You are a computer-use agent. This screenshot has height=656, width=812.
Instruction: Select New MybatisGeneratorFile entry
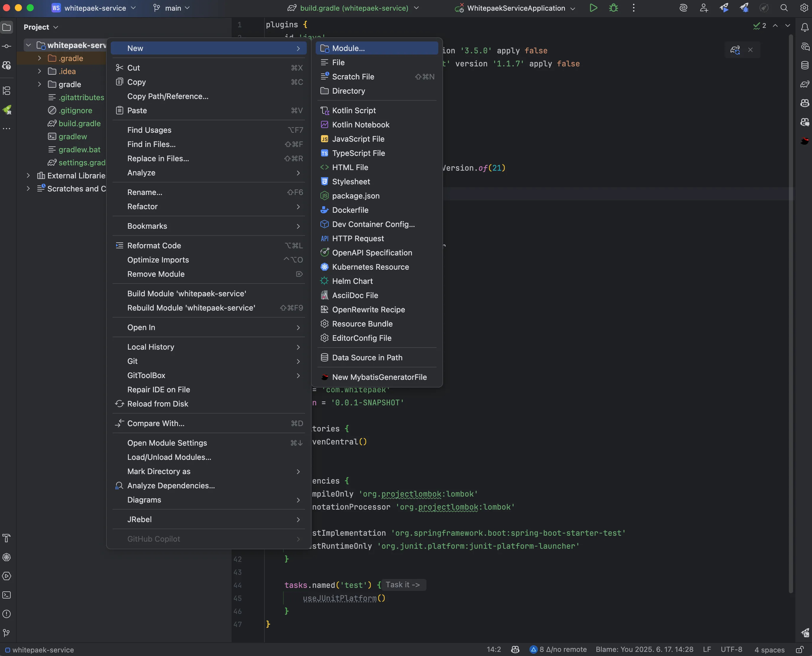tap(377, 377)
